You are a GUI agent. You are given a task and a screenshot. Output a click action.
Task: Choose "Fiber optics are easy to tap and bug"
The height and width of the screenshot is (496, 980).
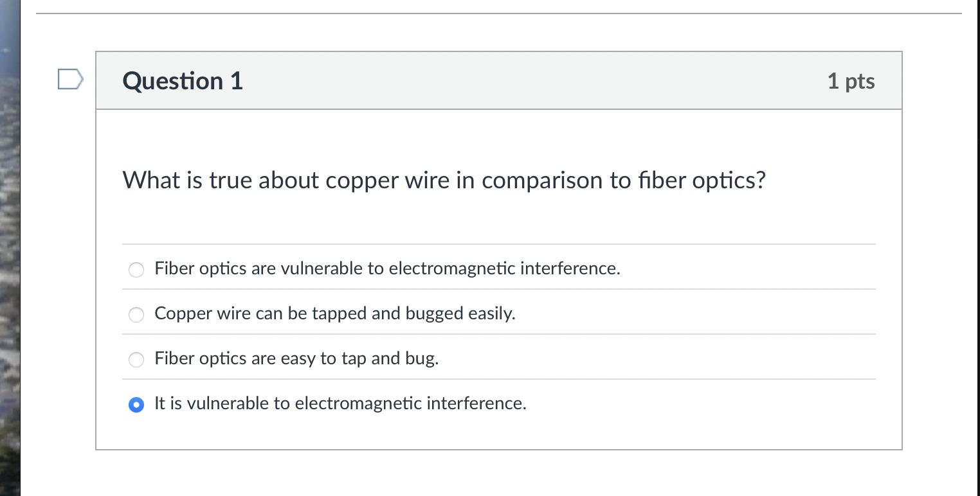pos(136,360)
